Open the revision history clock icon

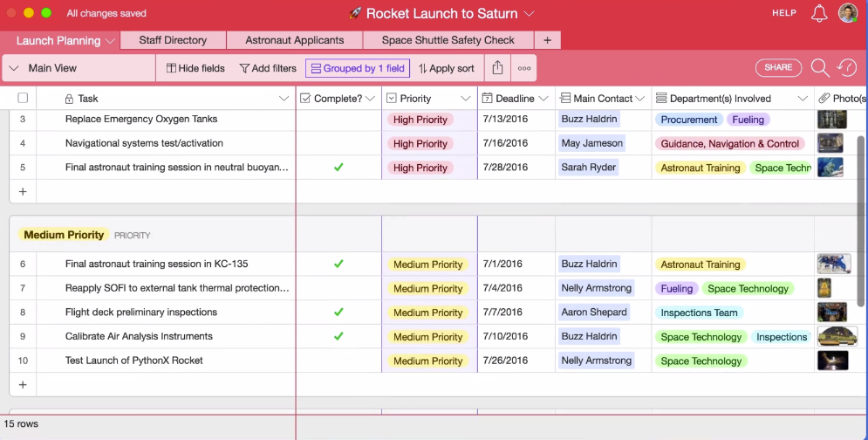[847, 67]
